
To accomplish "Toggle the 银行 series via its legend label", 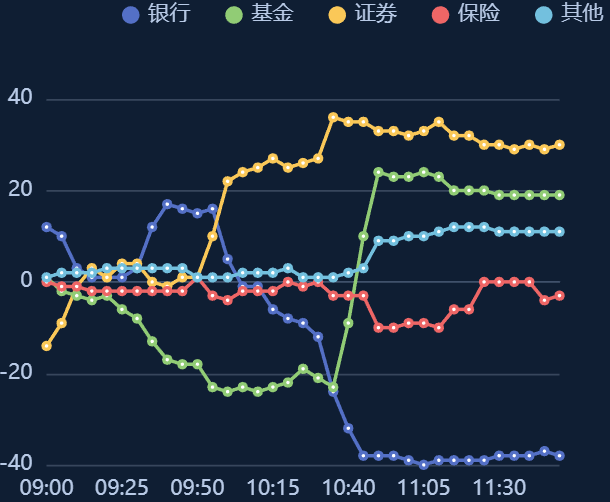I will tap(168, 14).
